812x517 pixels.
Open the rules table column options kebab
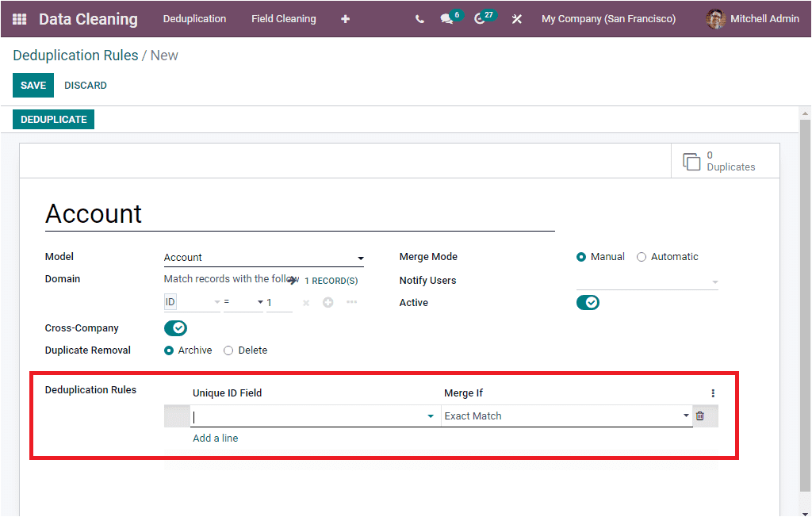pos(713,393)
